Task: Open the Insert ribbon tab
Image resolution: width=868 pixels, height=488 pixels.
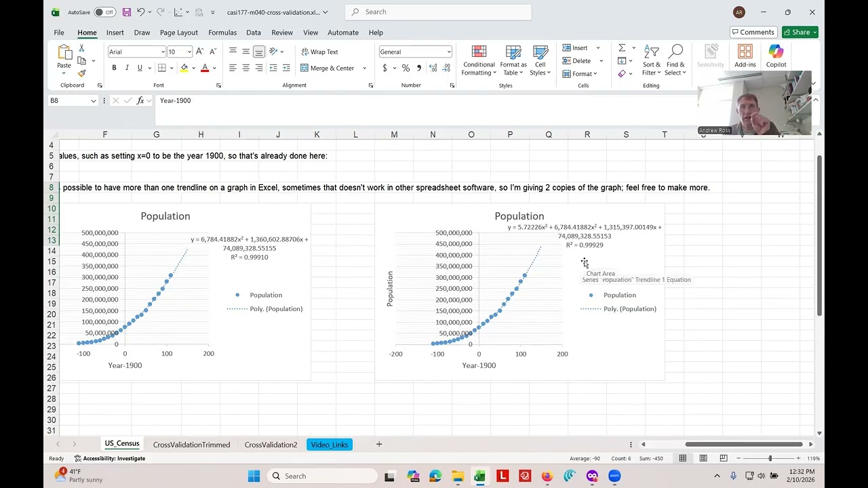Action: coord(115,33)
